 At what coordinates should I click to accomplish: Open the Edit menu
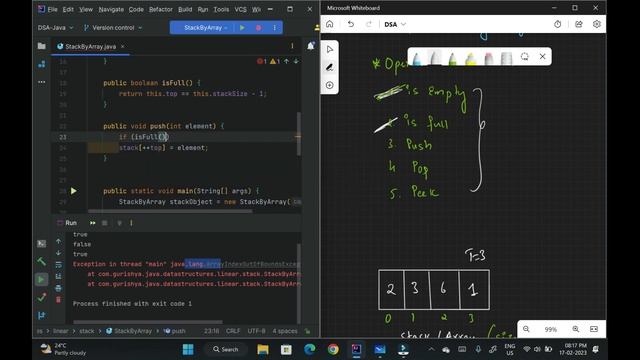click(x=68, y=9)
